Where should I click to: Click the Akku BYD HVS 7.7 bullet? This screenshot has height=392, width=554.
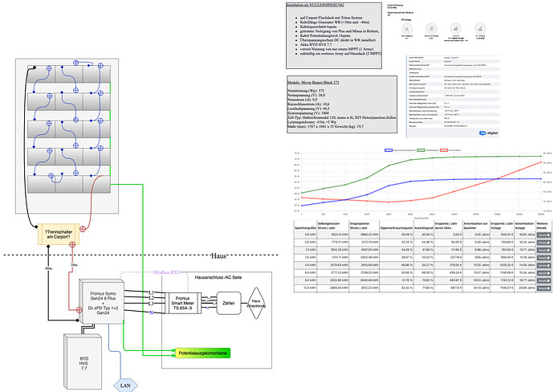pyautogui.click(x=316, y=44)
